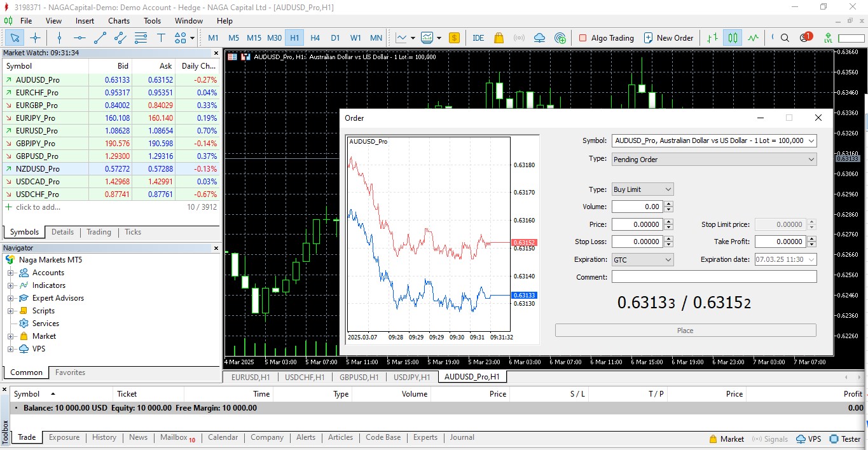This screenshot has height=450, width=868.
Task: Switch chart to M15 timeframe
Action: point(254,38)
